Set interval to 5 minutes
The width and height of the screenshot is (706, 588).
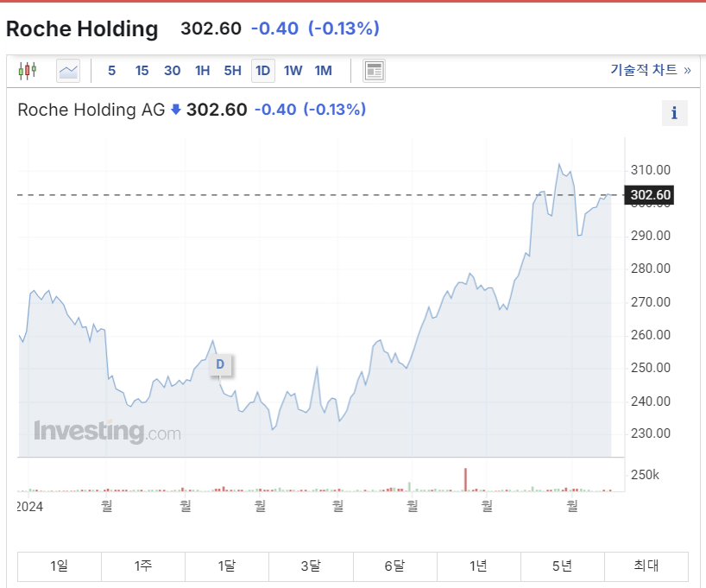point(111,71)
